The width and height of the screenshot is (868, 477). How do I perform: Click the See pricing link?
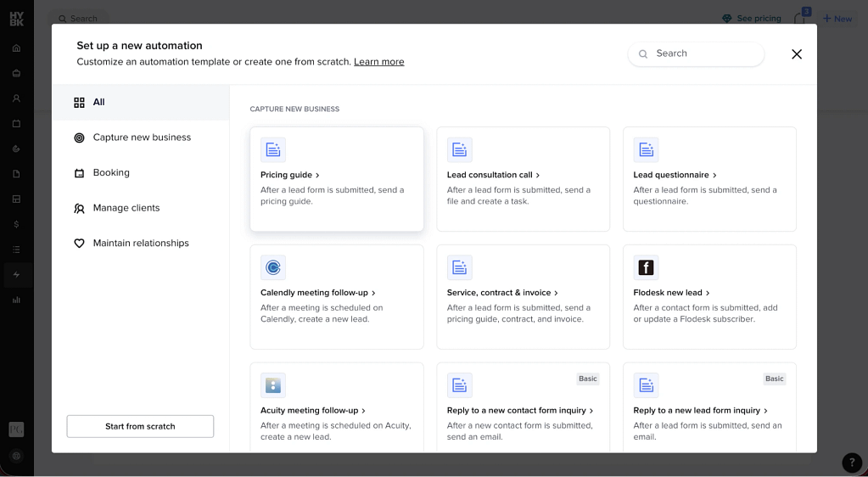(x=759, y=19)
